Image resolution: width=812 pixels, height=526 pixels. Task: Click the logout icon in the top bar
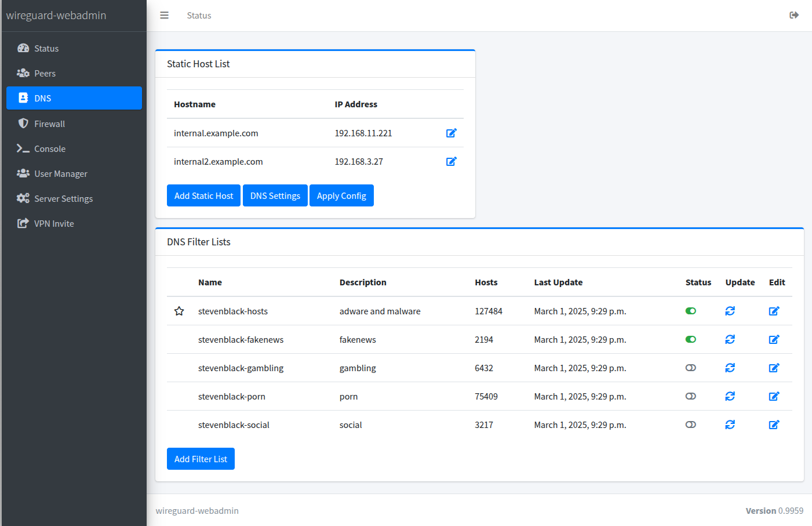(794, 15)
